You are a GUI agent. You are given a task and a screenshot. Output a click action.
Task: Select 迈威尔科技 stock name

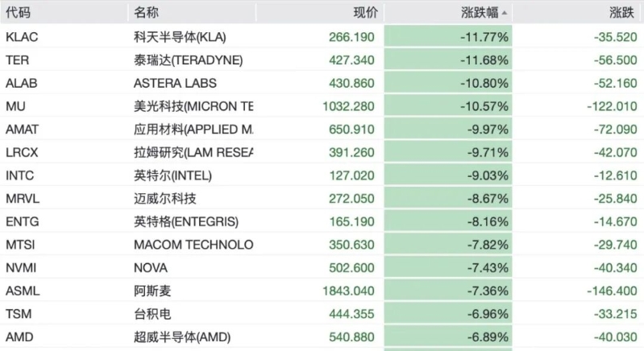(165, 199)
